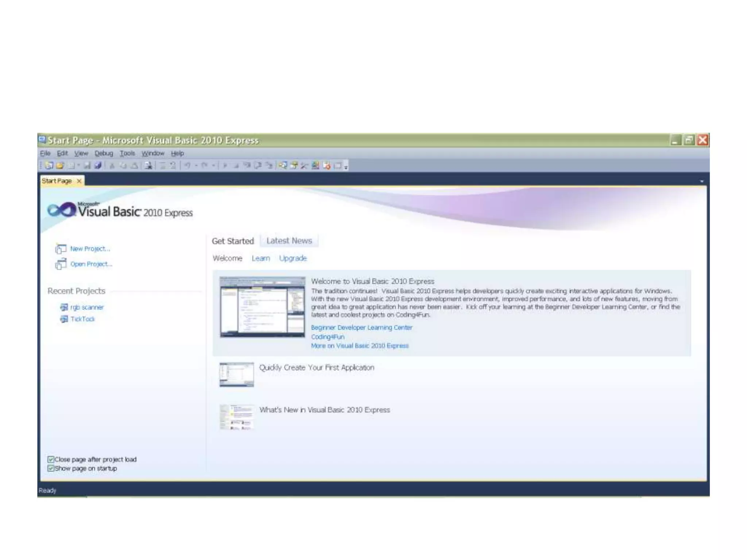Open the document tab list dropdown
This screenshot has height=560, width=747.
pyautogui.click(x=702, y=181)
